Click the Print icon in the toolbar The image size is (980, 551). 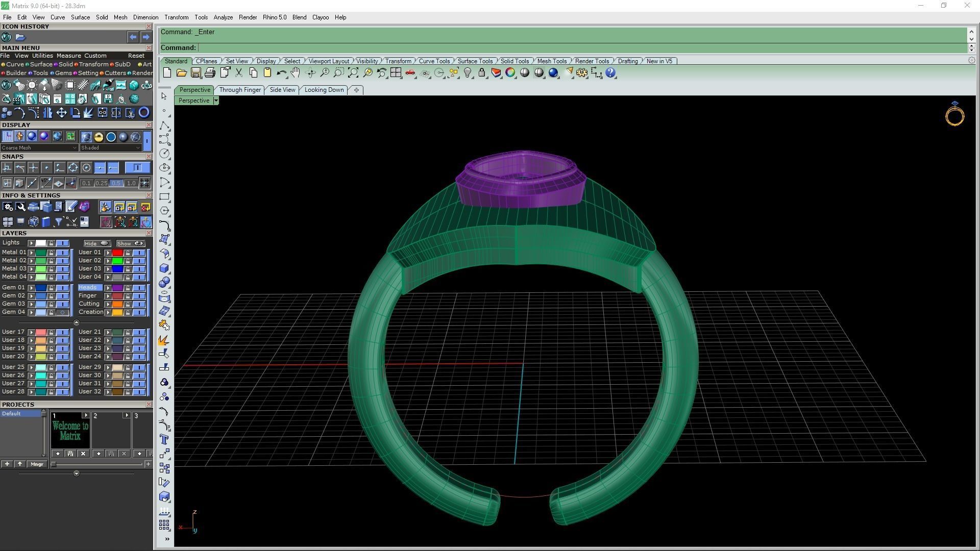(210, 73)
